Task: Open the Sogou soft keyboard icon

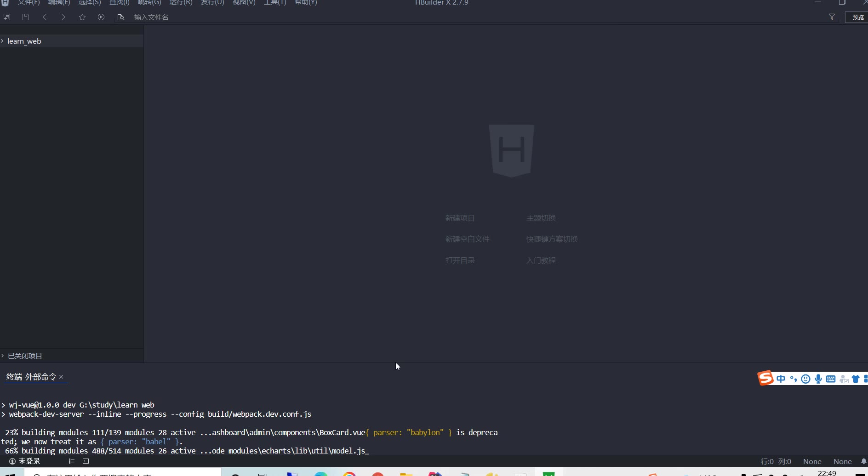Action: [831, 379]
